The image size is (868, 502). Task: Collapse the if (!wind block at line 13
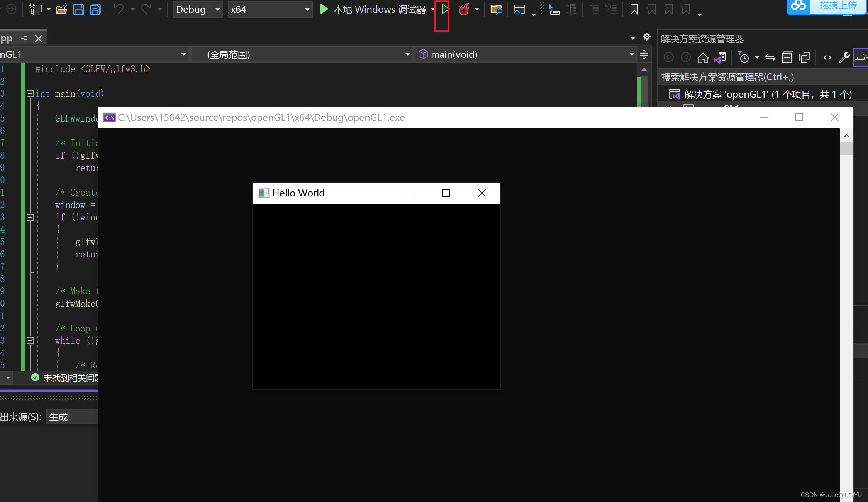click(x=30, y=217)
